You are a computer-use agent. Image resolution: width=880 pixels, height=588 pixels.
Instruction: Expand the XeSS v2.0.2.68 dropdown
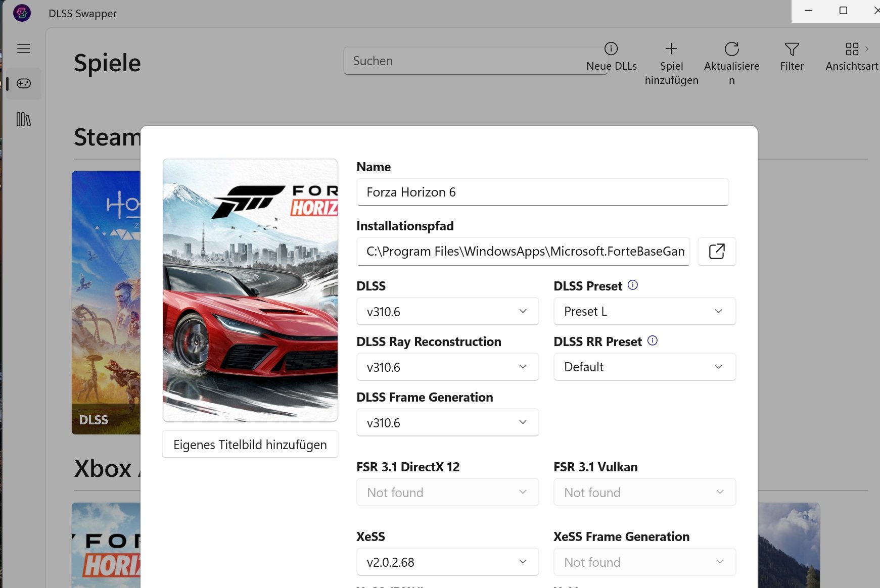tap(448, 562)
